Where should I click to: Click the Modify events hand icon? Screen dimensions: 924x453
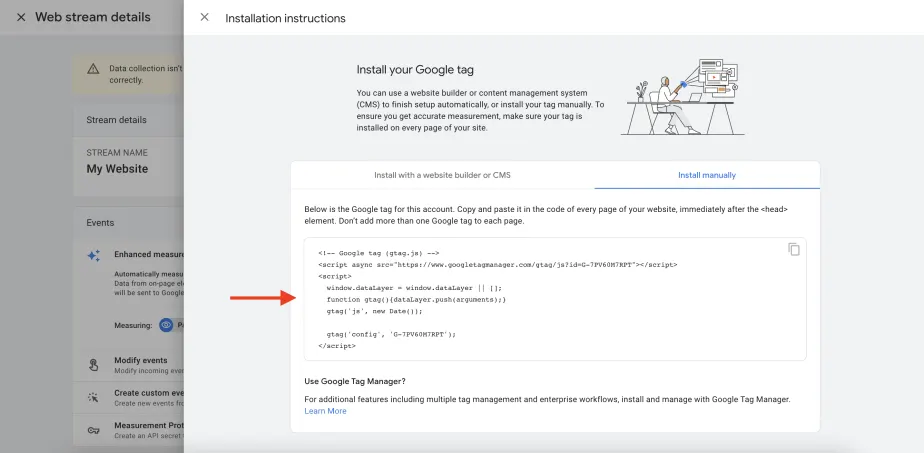[x=93, y=365]
